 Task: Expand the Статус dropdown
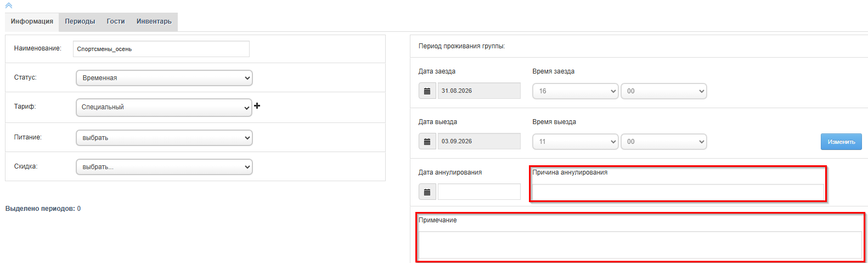164,78
